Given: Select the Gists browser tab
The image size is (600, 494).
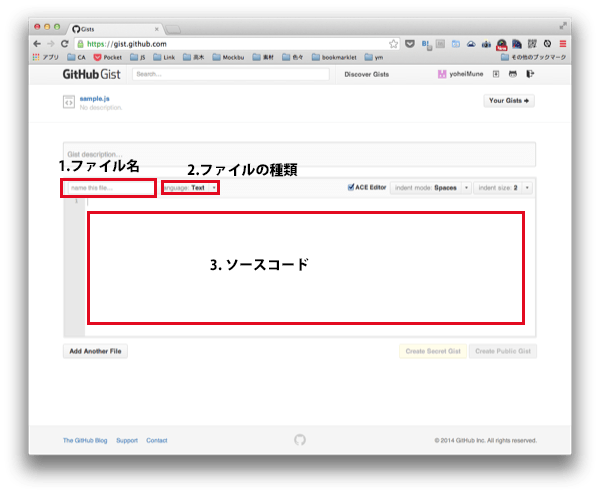Looking at the screenshot, I should 115,29.
